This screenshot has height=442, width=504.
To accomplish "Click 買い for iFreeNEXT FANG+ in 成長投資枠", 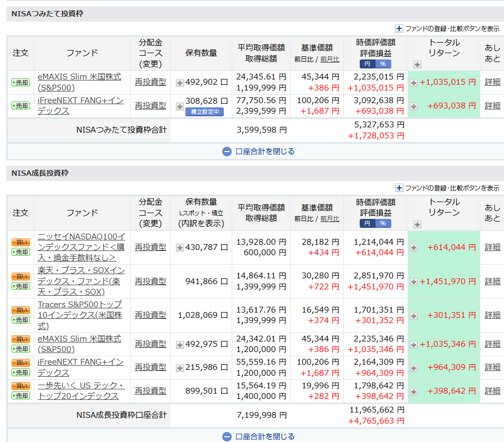I will click(21, 363).
